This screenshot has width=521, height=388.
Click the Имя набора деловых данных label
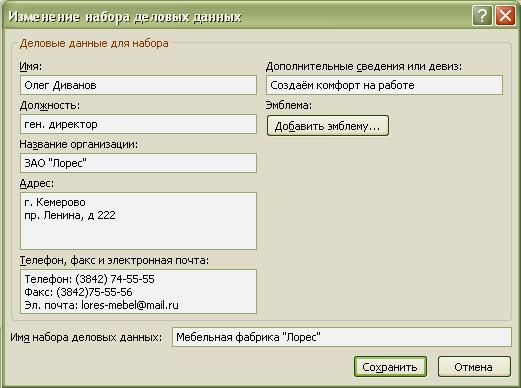86,337
